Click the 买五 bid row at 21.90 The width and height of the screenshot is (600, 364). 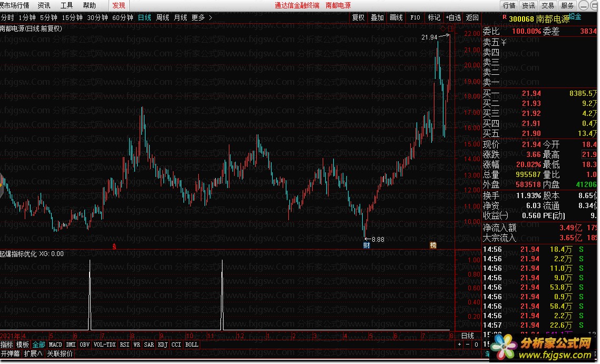(540, 133)
